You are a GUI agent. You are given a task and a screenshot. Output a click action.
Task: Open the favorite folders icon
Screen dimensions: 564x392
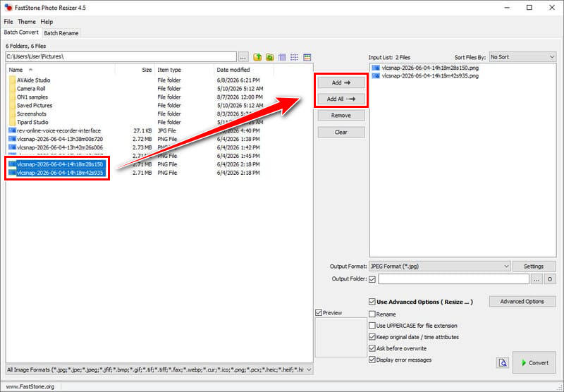pyautogui.click(x=270, y=57)
